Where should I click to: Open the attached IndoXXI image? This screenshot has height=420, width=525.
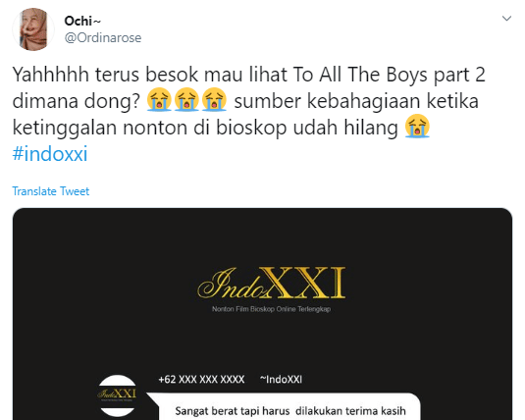tap(262, 314)
